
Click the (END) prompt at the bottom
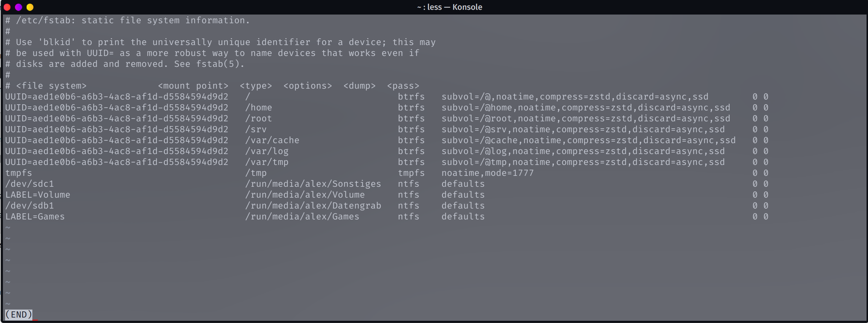19,314
